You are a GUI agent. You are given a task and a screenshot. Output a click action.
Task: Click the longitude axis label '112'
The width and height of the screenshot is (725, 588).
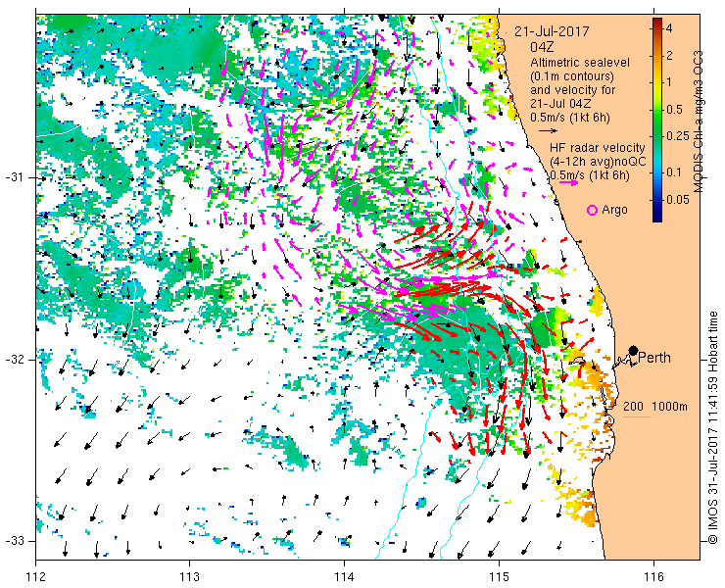point(36,577)
